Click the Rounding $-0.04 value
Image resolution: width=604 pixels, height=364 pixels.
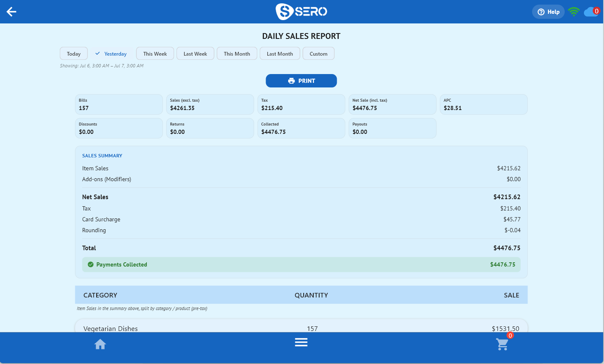tap(512, 230)
